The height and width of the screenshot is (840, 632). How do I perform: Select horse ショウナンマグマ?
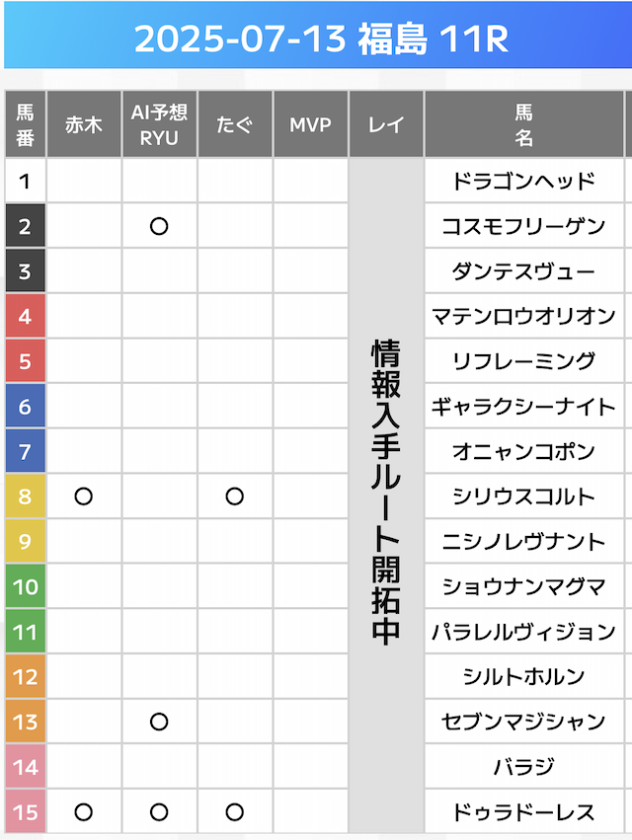(x=523, y=586)
